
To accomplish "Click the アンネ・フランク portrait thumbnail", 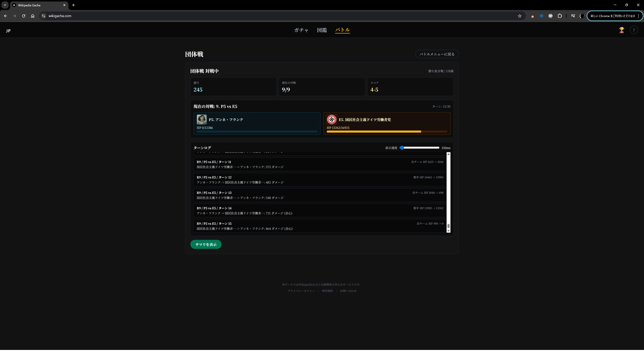I will tap(201, 120).
